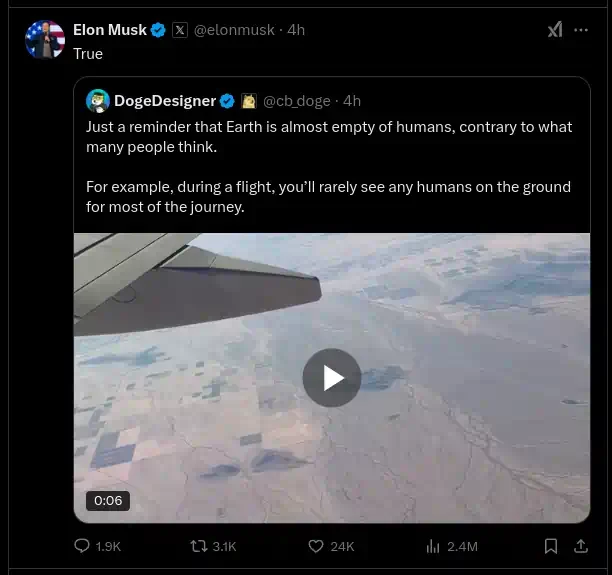Like the post with 24K likes

[316, 546]
